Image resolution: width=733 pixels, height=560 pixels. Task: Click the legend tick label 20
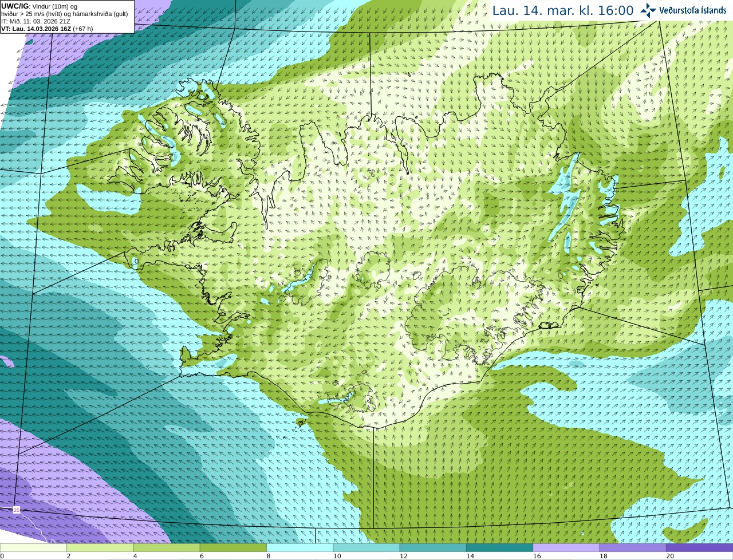[670, 556]
